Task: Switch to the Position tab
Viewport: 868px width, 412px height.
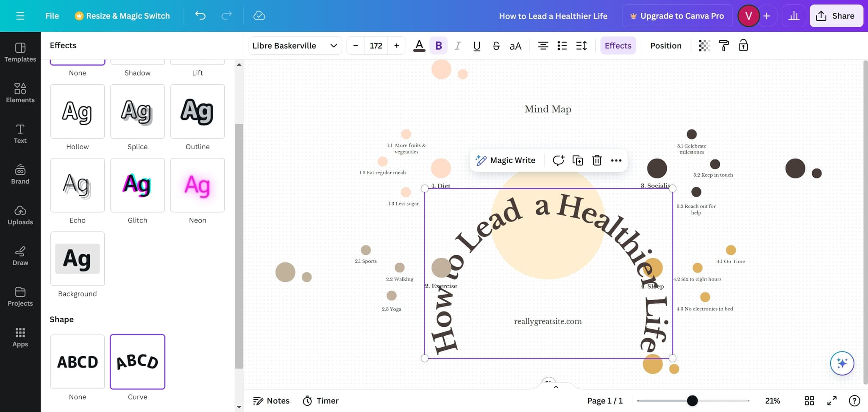Action: 665,45
